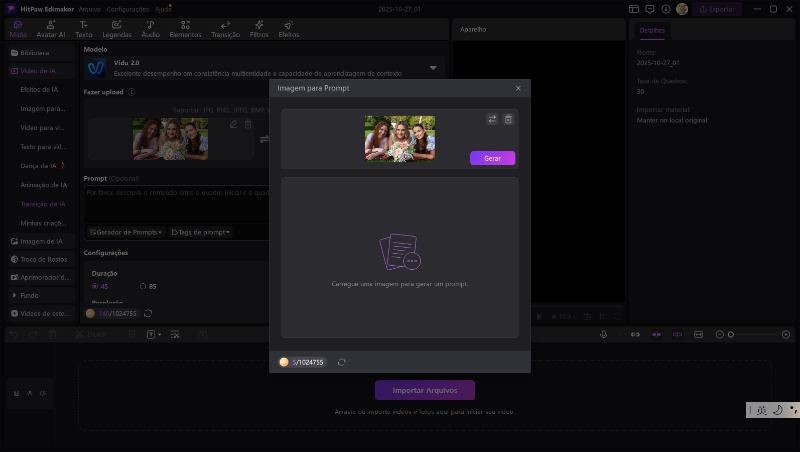
Task: Expand the Vidu 2.0 model dropdown
Action: [x=433, y=68]
